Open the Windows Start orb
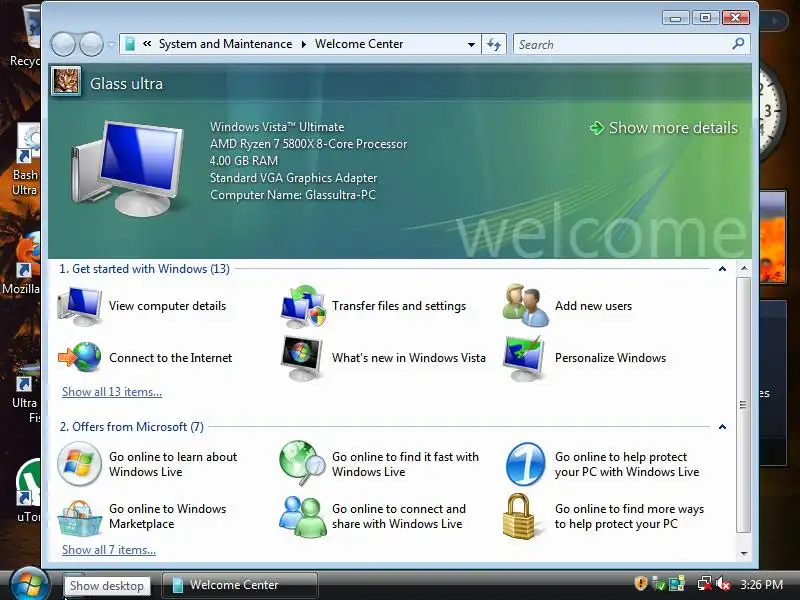Screen dimensions: 800x600 [x=28, y=585]
